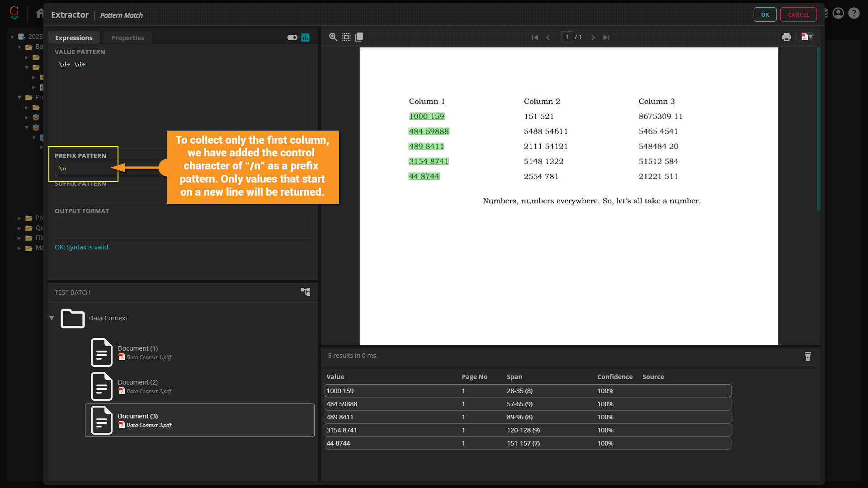The height and width of the screenshot is (488, 868).
Task: Click the fit-to-page selection icon
Action: 346,37
